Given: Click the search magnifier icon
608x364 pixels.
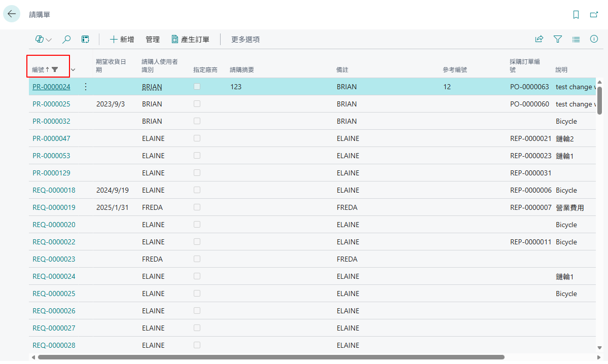Looking at the screenshot, I should click(x=66, y=39).
